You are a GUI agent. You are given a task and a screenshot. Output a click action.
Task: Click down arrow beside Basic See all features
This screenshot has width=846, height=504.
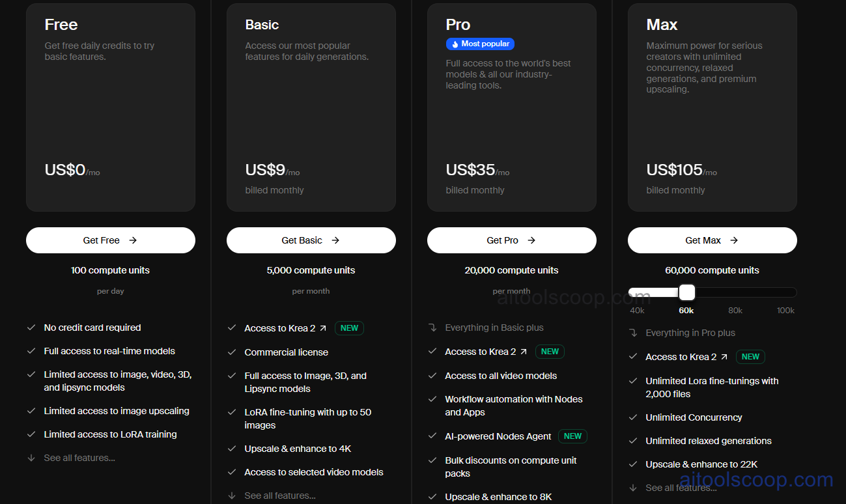[x=232, y=496]
